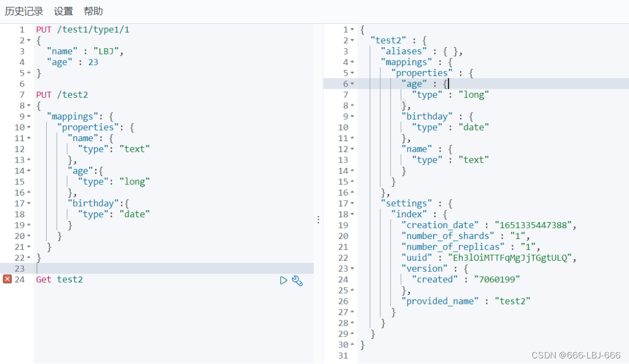The height and width of the screenshot is (364, 629).
Task: Fold "properties" at editor line 10
Action: (x=29, y=127)
